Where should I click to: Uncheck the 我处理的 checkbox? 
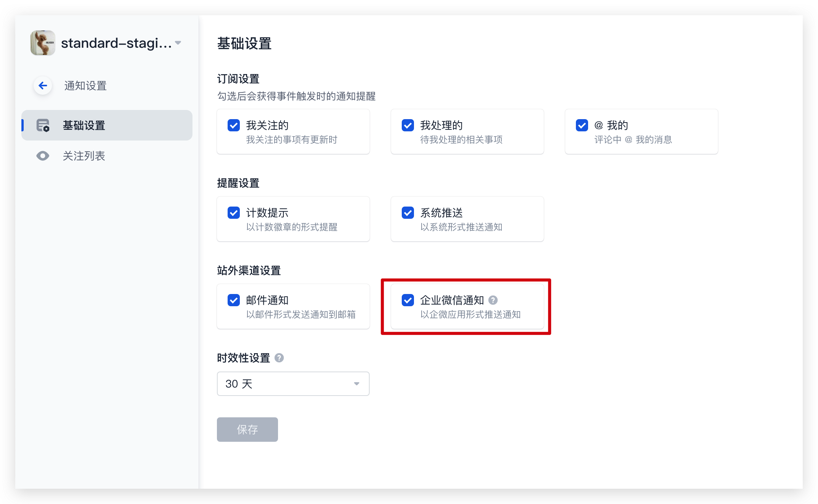point(408,125)
